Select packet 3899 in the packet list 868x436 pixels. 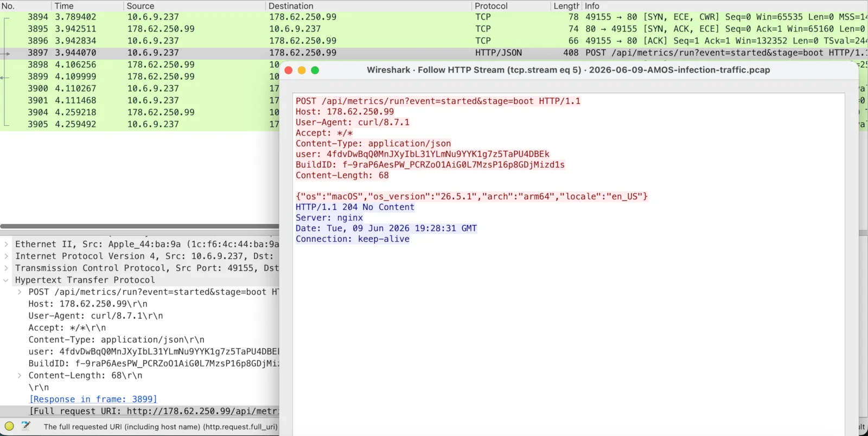[139, 76]
